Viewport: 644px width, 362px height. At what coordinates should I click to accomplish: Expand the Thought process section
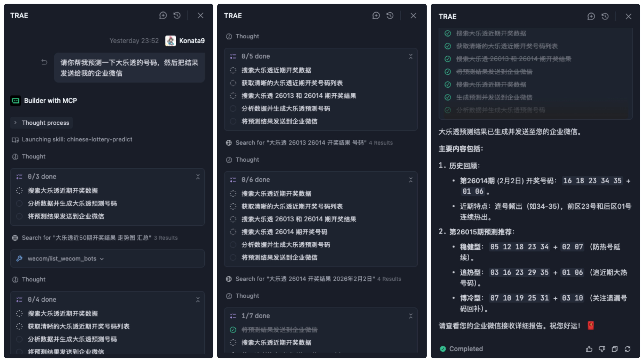41,123
